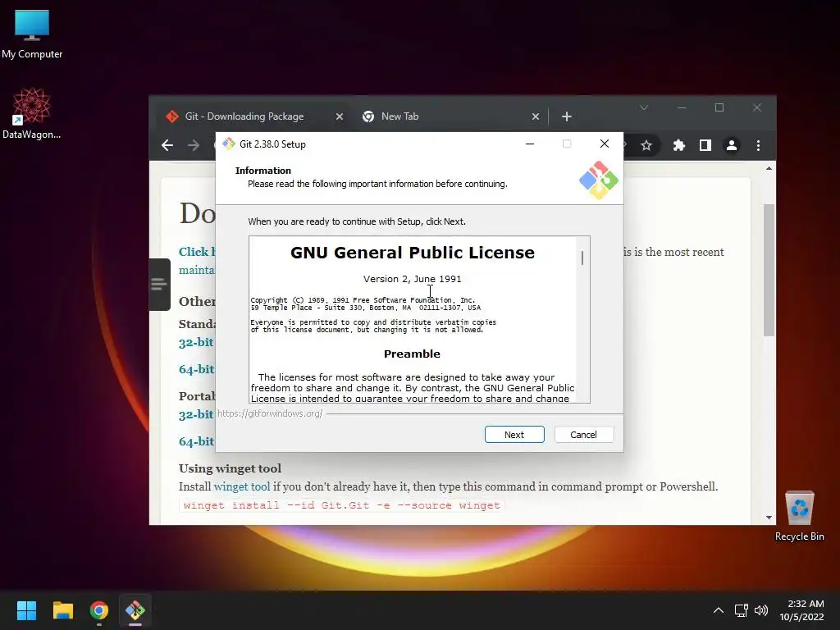Click the Version 2, June 1991 text

pos(412,279)
